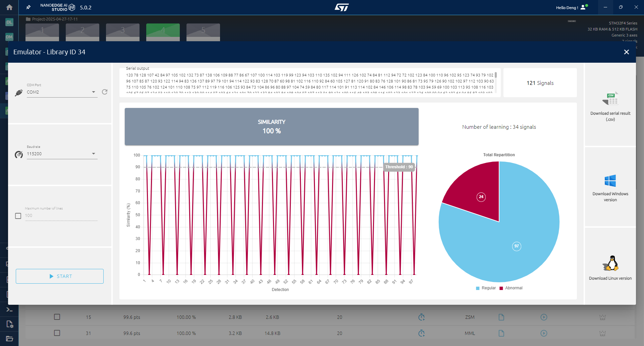Click the 14.8 KB cell in row 31
644x346 pixels.
pos(272,333)
